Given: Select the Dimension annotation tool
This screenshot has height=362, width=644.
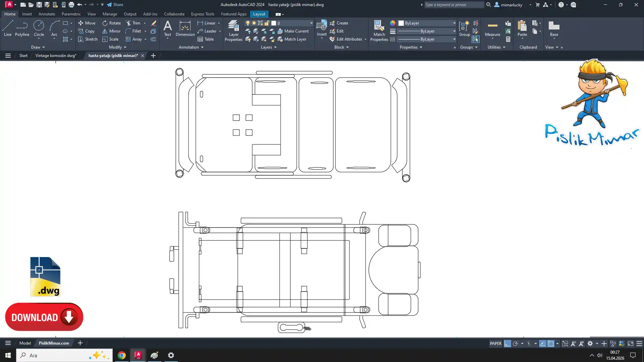Looking at the screenshot, I should pyautogui.click(x=185, y=28).
